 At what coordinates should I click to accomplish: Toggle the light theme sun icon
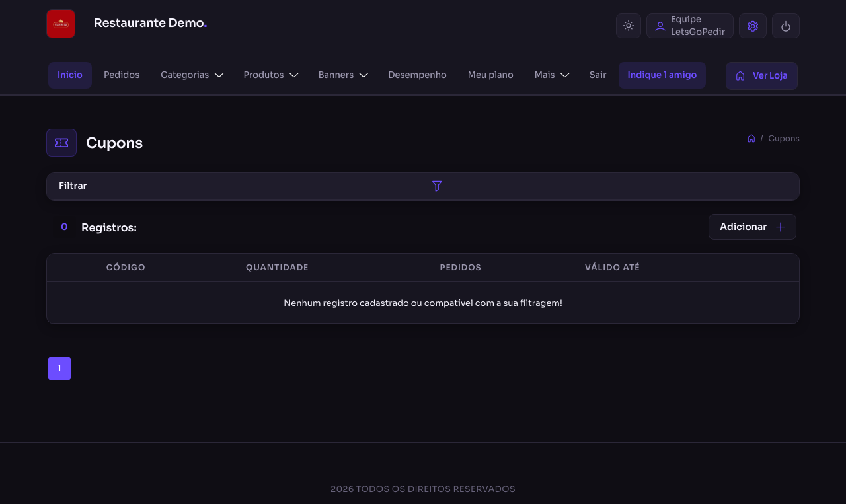coord(629,26)
